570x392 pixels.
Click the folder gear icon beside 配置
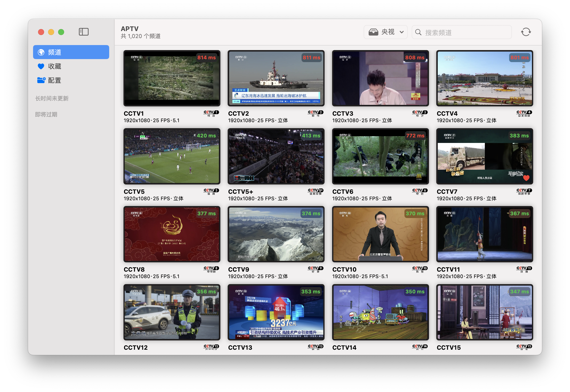pyautogui.click(x=41, y=80)
